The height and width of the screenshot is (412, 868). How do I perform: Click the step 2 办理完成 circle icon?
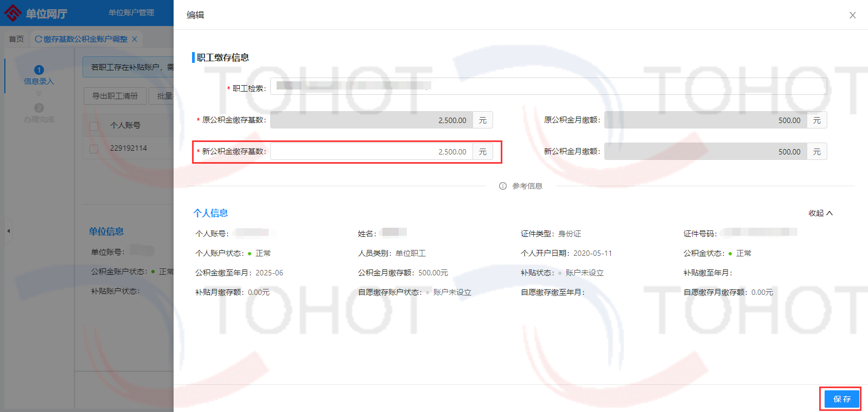pyautogui.click(x=39, y=108)
